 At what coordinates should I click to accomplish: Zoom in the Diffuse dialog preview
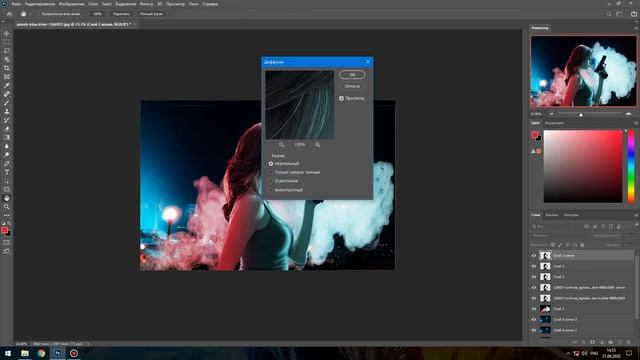tap(317, 144)
